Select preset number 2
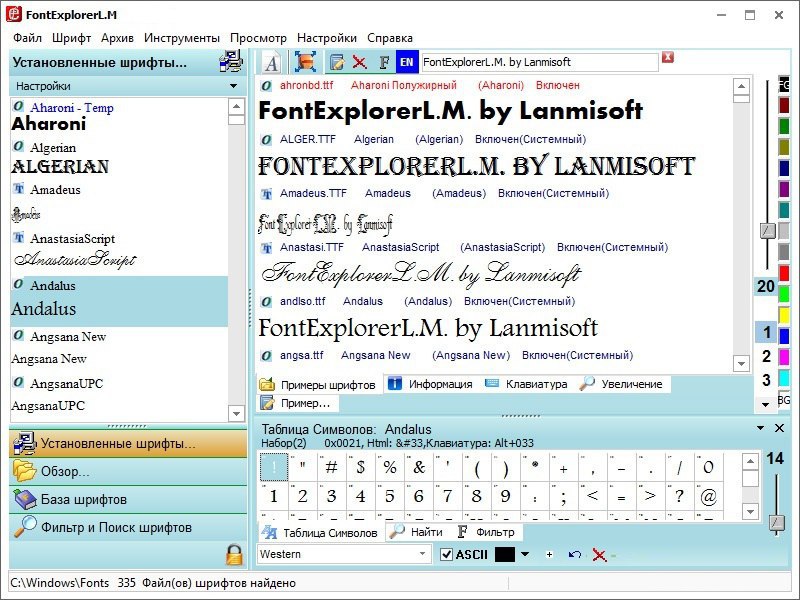The image size is (800, 600). point(766,356)
